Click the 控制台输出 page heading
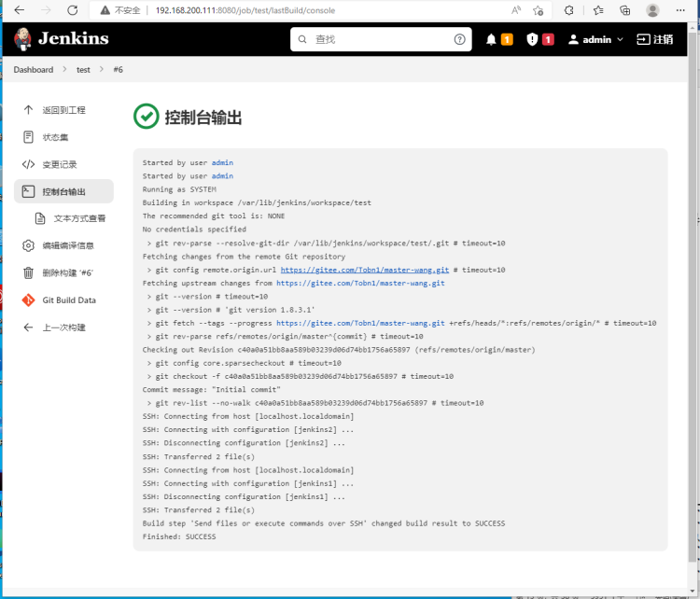This screenshot has height=599, width=700. point(203,118)
